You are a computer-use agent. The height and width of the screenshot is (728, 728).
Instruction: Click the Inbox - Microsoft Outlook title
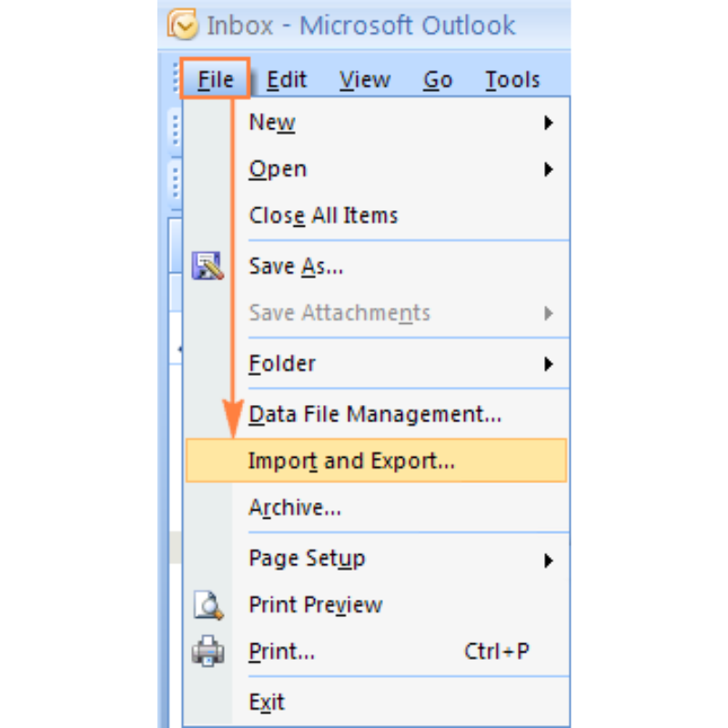click(360, 25)
